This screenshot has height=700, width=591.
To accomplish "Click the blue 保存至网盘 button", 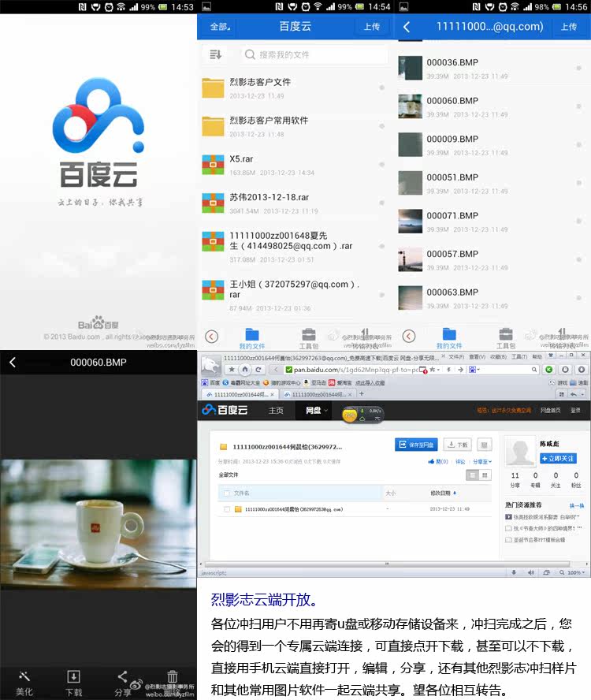I will click(416, 444).
